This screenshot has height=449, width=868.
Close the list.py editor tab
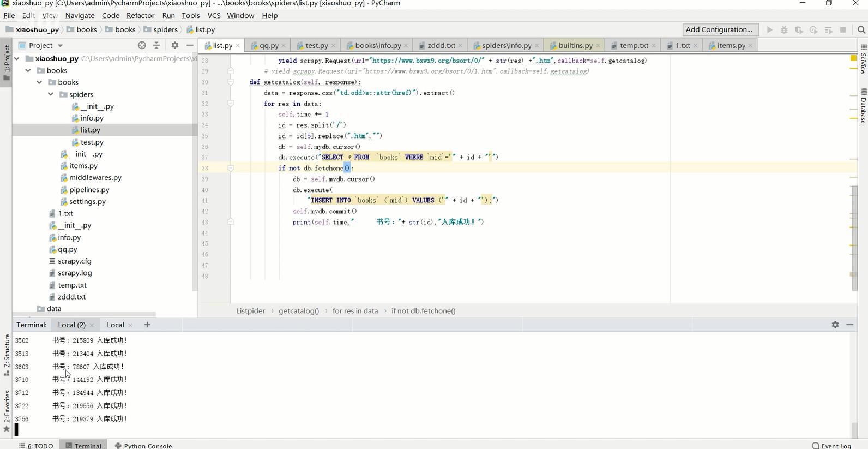[238, 45]
